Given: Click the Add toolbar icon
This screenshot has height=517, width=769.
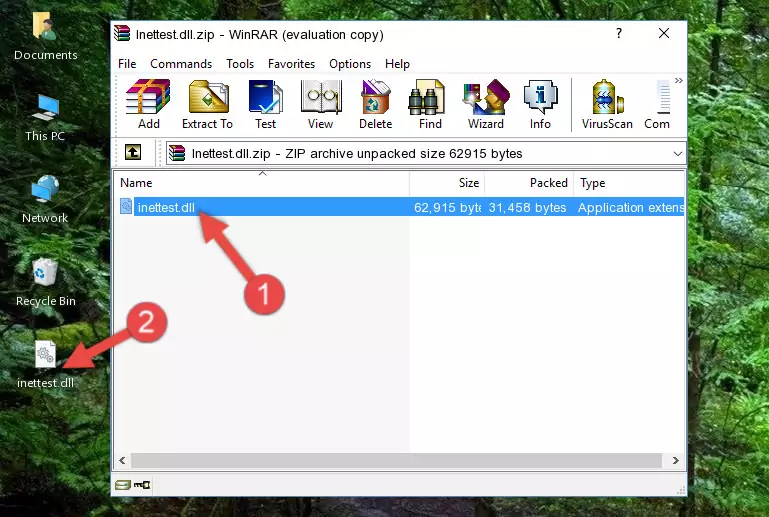Looking at the screenshot, I should pyautogui.click(x=148, y=104).
